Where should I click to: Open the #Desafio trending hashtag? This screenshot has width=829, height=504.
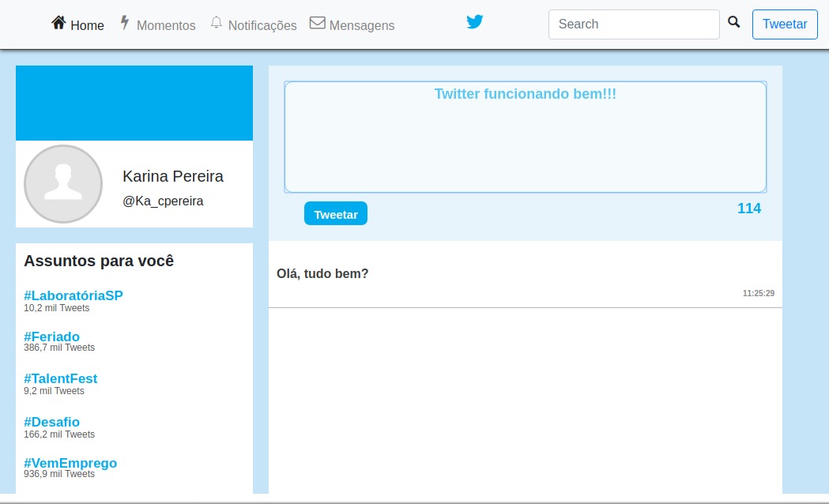tap(52, 422)
